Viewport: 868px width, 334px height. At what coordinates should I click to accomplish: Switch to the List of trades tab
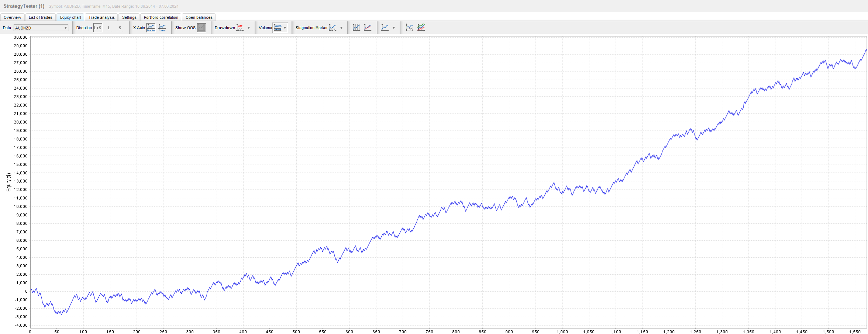pos(41,17)
